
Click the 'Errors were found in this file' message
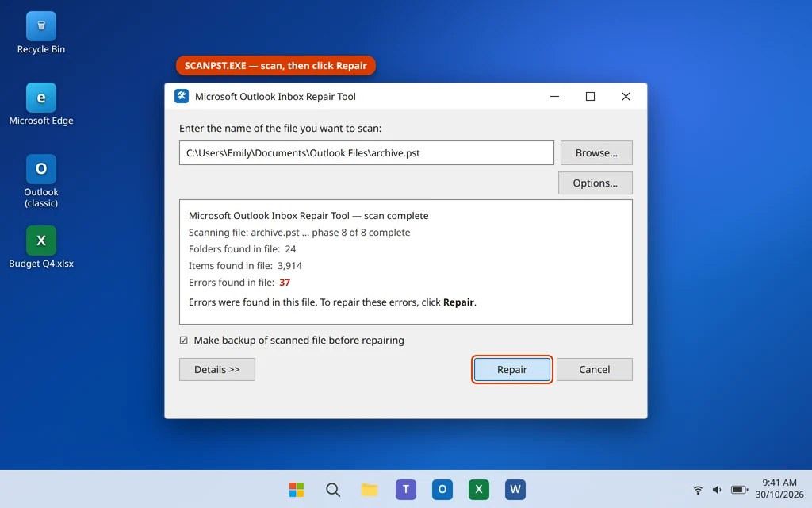coord(332,302)
